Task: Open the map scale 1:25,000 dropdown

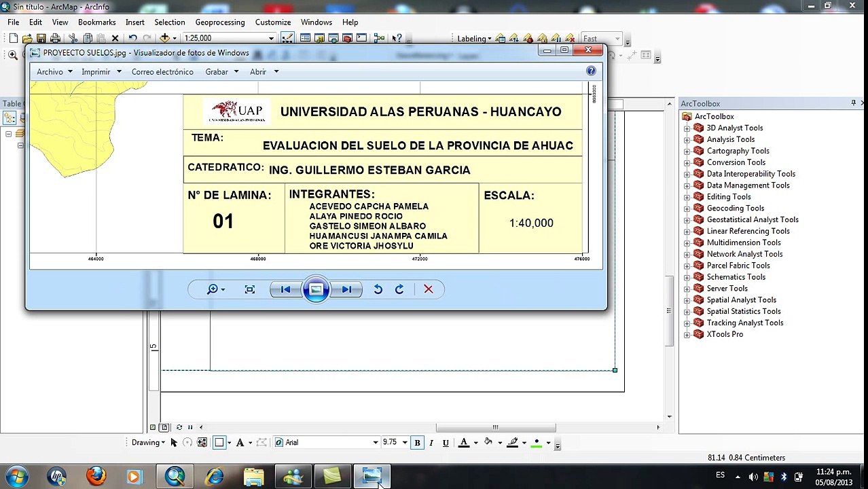Action: 271,38
